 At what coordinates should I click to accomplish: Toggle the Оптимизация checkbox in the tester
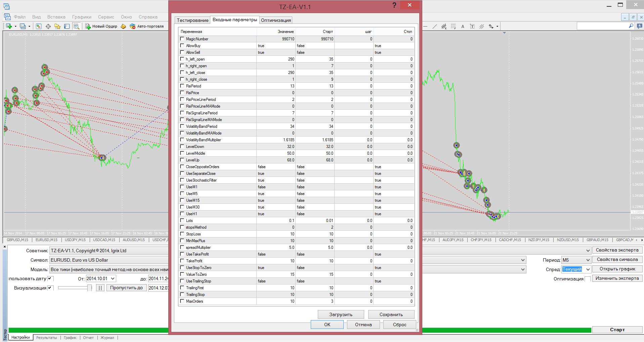point(587,279)
